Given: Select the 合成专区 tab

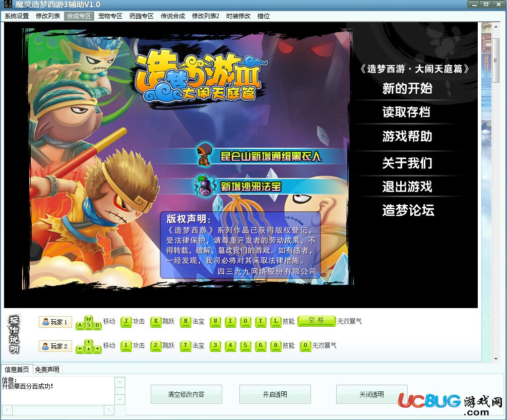Looking at the screenshot, I should click(79, 16).
